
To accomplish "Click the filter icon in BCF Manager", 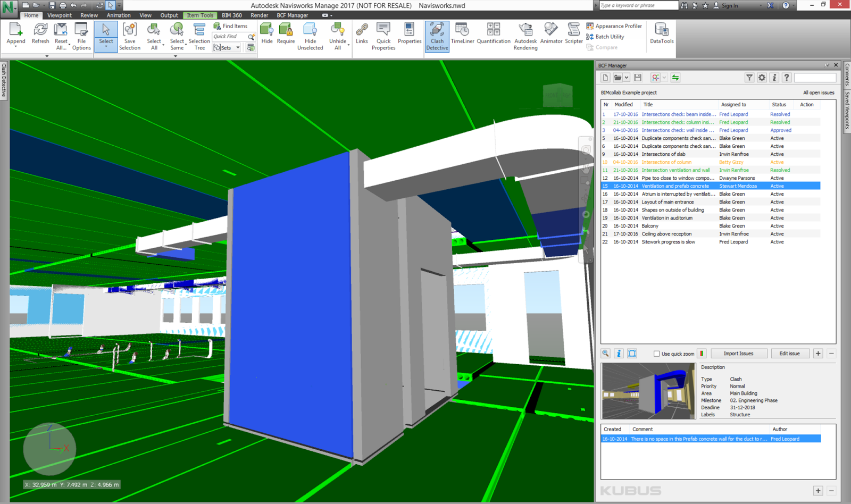I will (749, 77).
